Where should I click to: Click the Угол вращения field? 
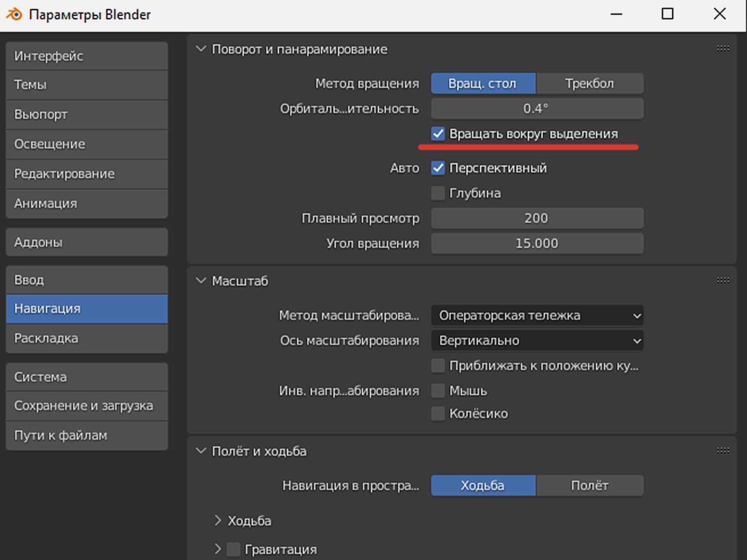(537, 244)
